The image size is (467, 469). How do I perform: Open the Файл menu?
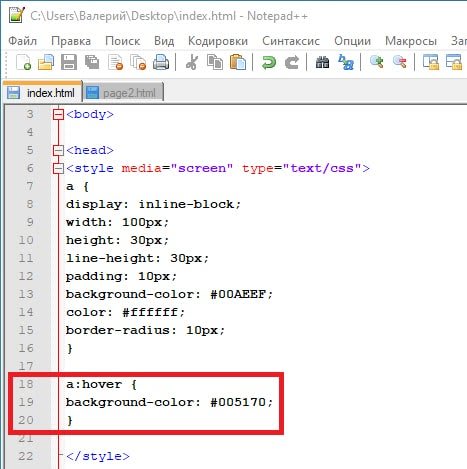click(x=23, y=41)
